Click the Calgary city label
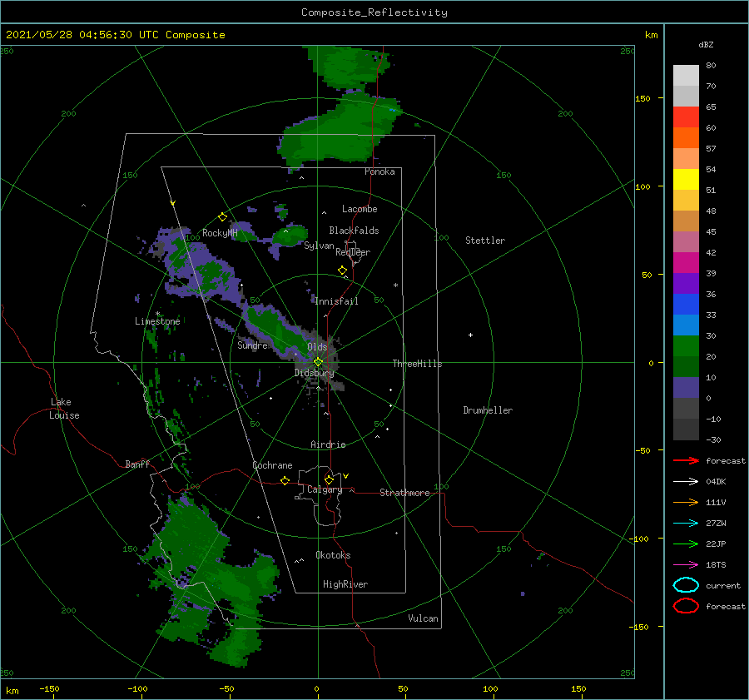Image resolution: width=749 pixels, height=700 pixels. (x=325, y=489)
